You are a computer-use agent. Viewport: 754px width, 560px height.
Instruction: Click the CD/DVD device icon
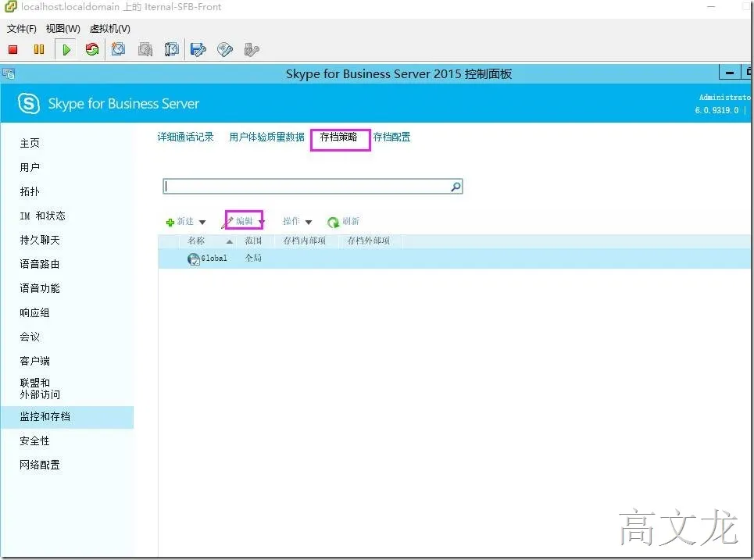click(x=225, y=49)
